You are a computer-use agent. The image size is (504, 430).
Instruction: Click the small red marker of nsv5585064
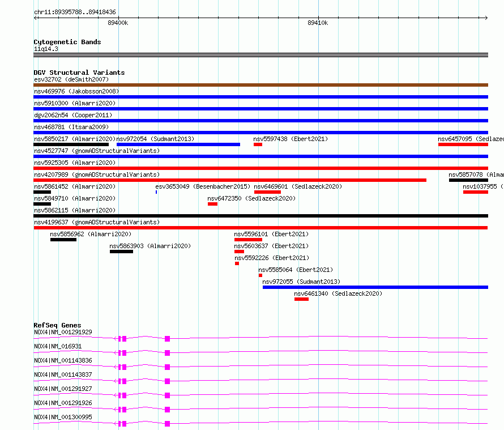click(x=260, y=275)
